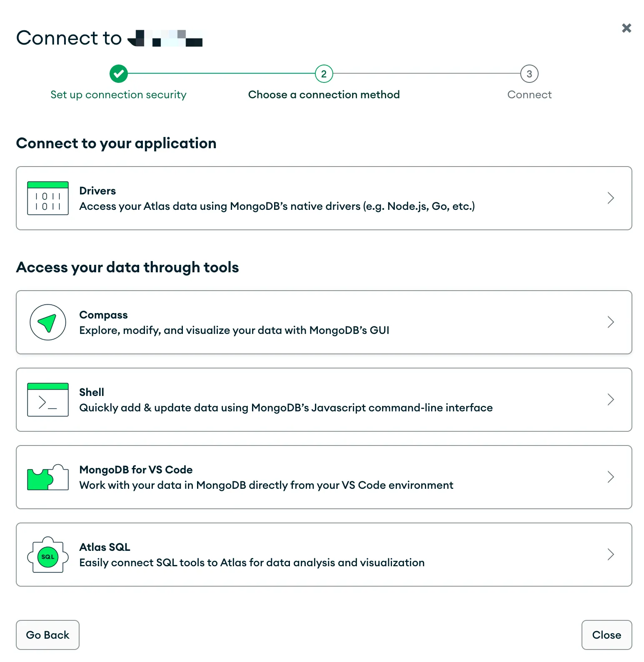
Task: Expand the Atlas SQL chevron
Action: click(611, 555)
